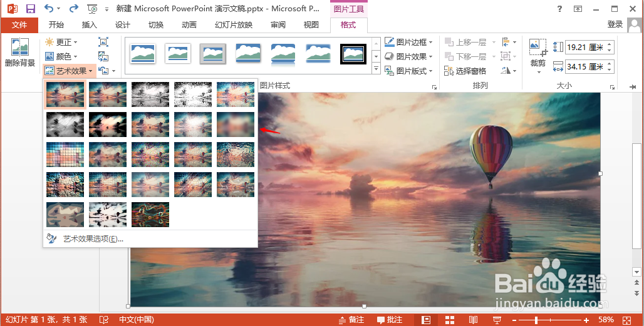
Task: Apply the blur artistic effect thumbnail
Action: (236, 125)
